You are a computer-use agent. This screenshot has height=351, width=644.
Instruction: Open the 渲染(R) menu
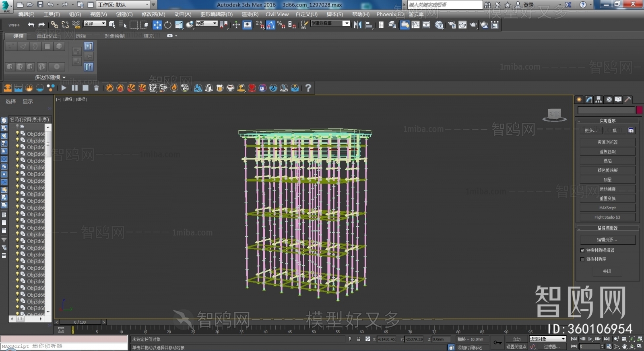tap(250, 14)
